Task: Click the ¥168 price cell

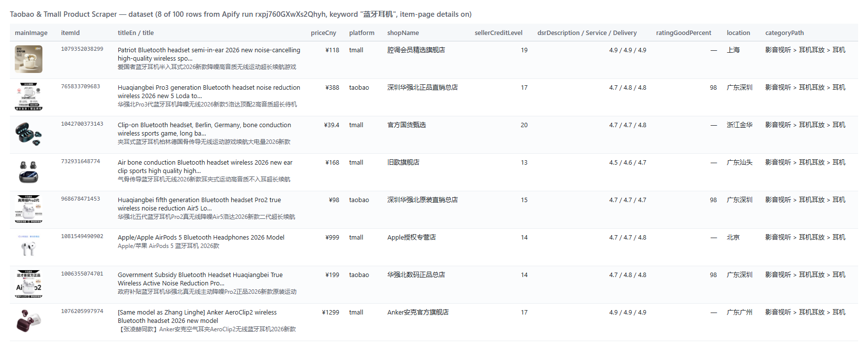Action: coord(332,163)
